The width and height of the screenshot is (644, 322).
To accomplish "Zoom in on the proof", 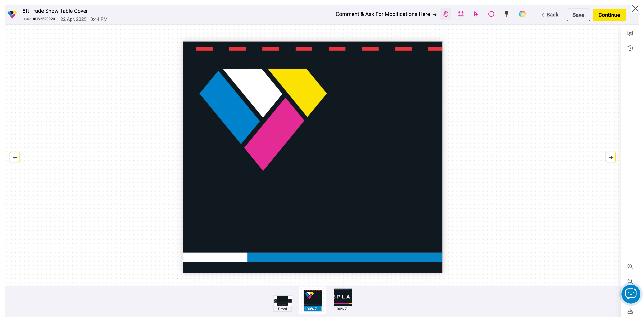I will point(630,267).
